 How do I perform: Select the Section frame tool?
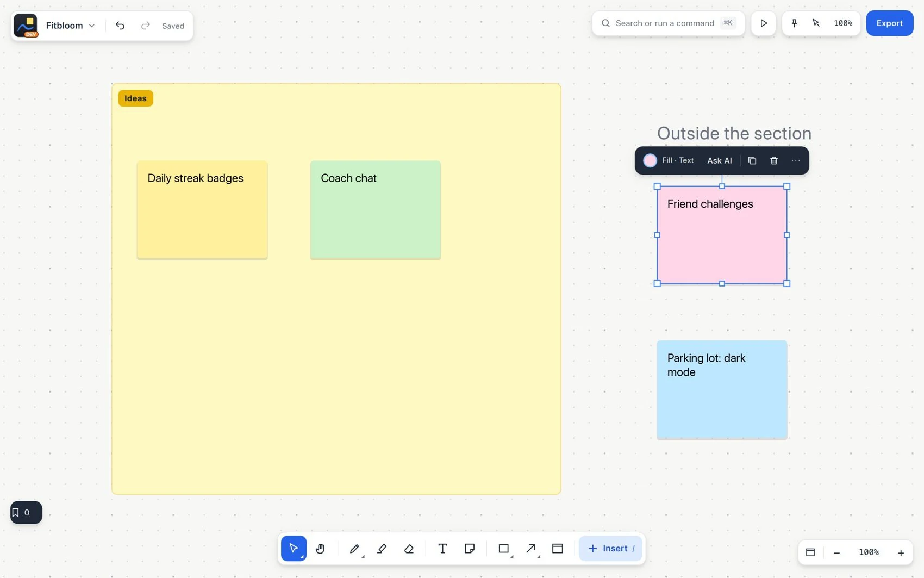point(558,549)
